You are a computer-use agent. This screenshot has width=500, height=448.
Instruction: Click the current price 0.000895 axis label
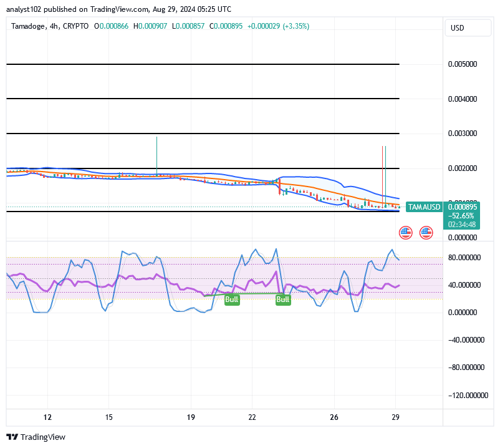pyautogui.click(x=463, y=207)
